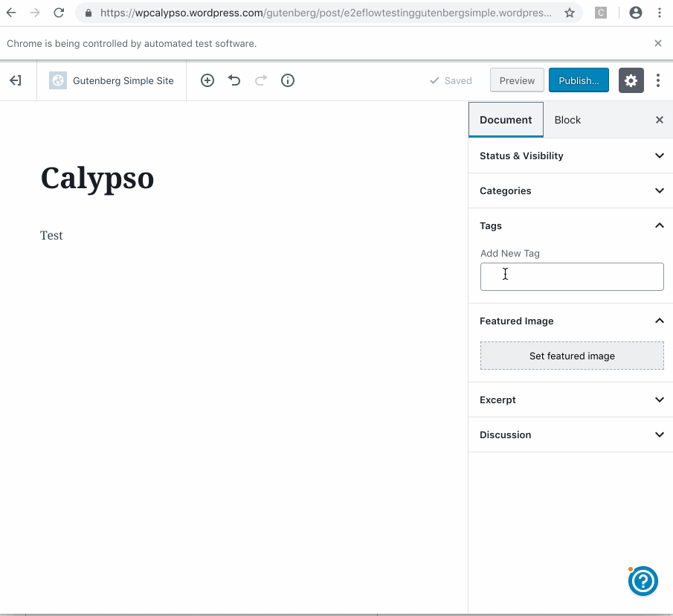Image resolution: width=673 pixels, height=616 pixels.
Task: Open the Chrome profile avatar icon
Action: click(636, 13)
